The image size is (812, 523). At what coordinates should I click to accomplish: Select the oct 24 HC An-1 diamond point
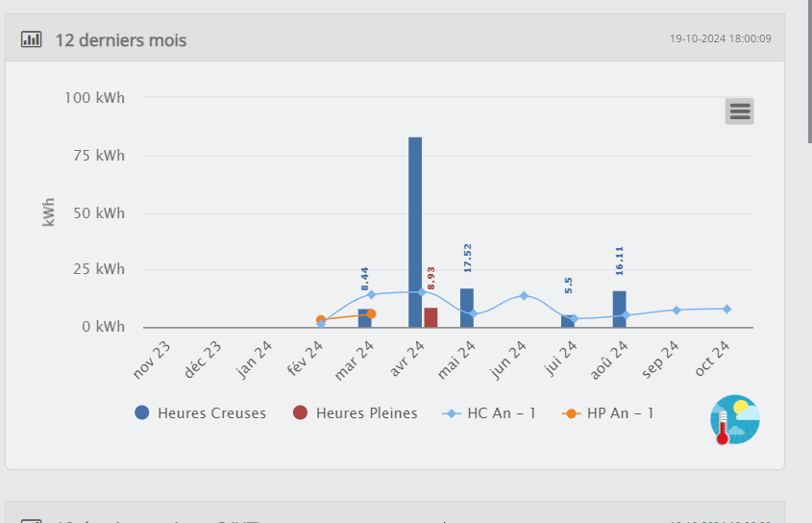pos(727,309)
